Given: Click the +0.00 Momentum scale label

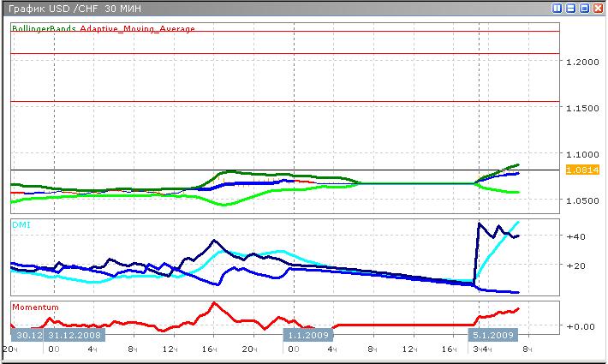Looking at the screenshot, I should pos(579,326).
